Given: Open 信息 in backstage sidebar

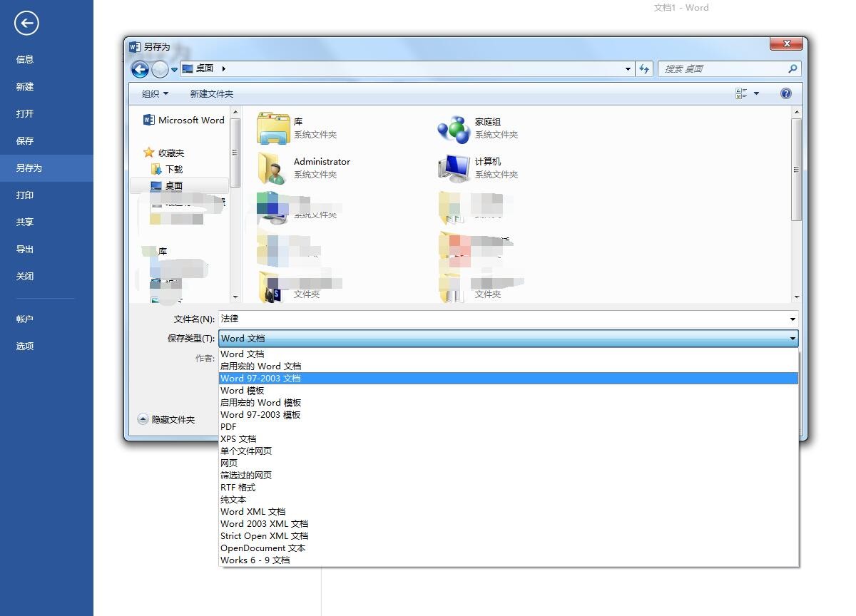Looking at the screenshot, I should [x=46, y=59].
